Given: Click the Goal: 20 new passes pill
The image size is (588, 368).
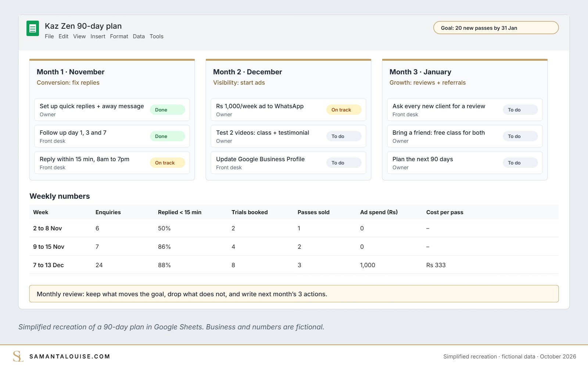Looking at the screenshot, I should pyautogui.click(x=496, y=28).
